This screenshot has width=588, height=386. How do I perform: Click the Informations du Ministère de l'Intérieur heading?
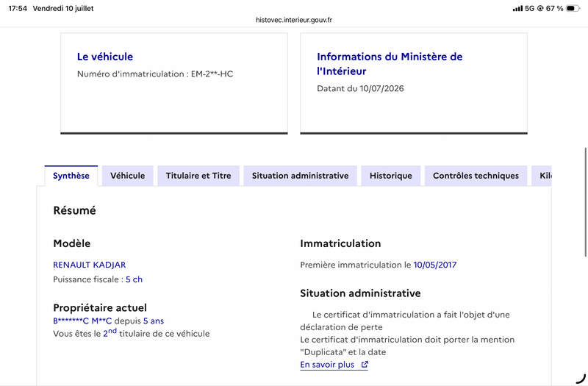[x=390, y=64]
